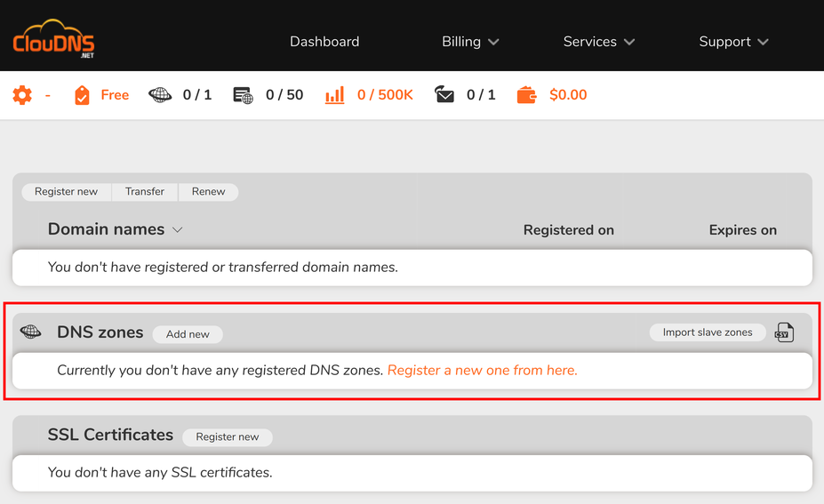Click the mail forwards envelope icon

444,95
